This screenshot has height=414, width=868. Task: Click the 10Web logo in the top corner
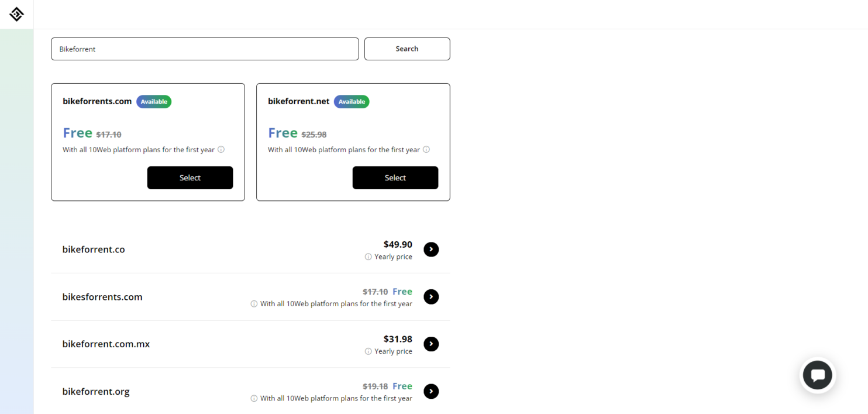coord(16,14)
